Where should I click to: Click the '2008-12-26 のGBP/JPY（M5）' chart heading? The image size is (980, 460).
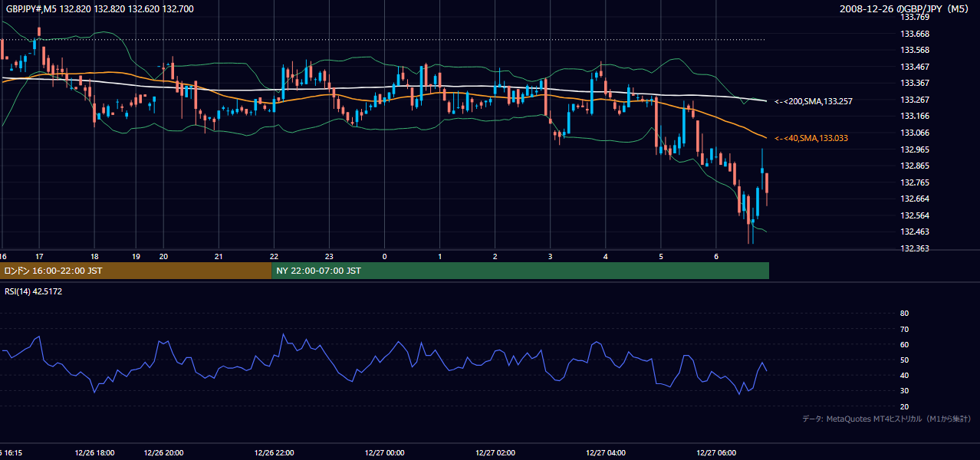point(906,8)
